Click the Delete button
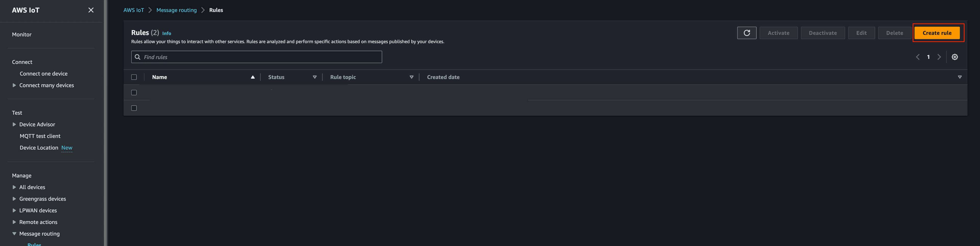980x246 pixels. [895, 33]
